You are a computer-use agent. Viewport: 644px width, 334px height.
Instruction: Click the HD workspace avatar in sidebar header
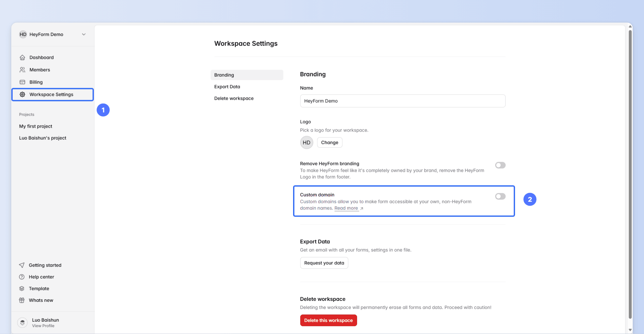[23, 34]
